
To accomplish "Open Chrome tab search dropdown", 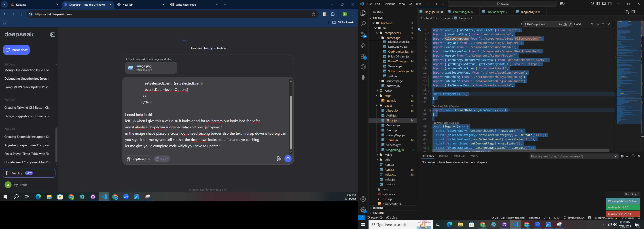I will click(x=4, y=4).
